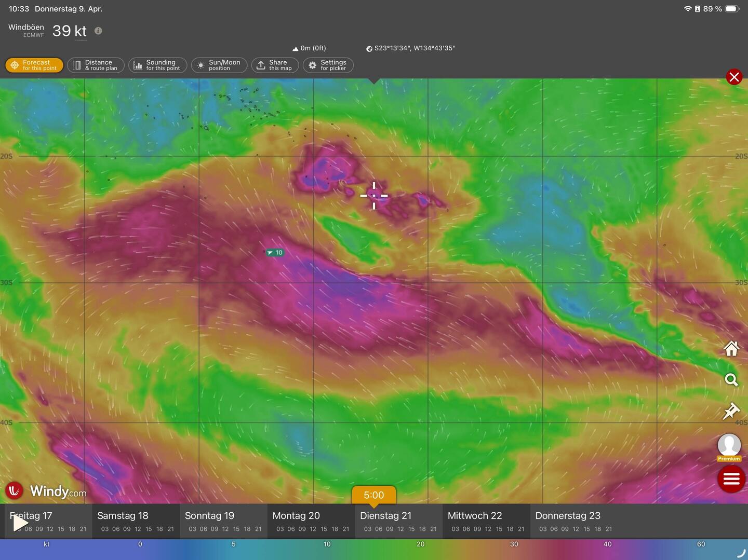The image size is (748, 560).
Task: Select Samstag 18 on the timeline
Action: click(123, 516)
